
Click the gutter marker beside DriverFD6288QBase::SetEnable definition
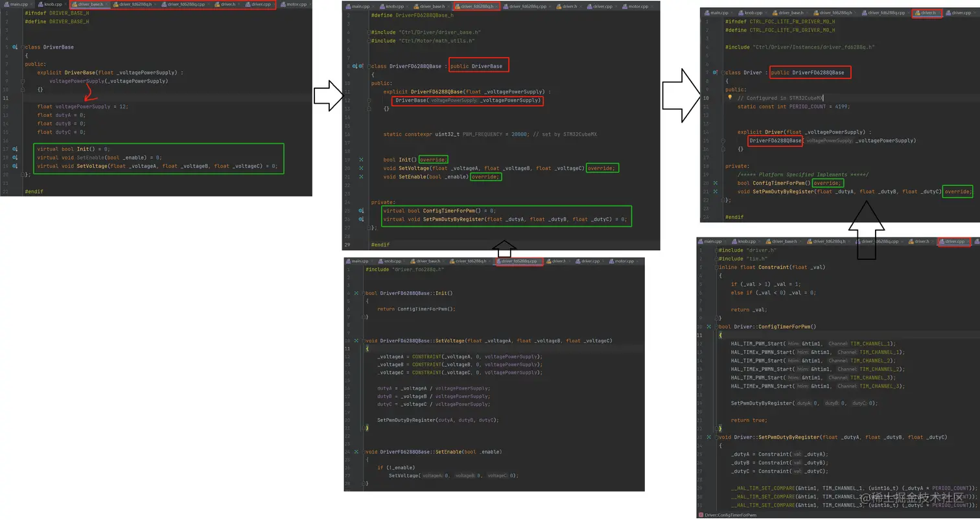(x=356, y=452)
